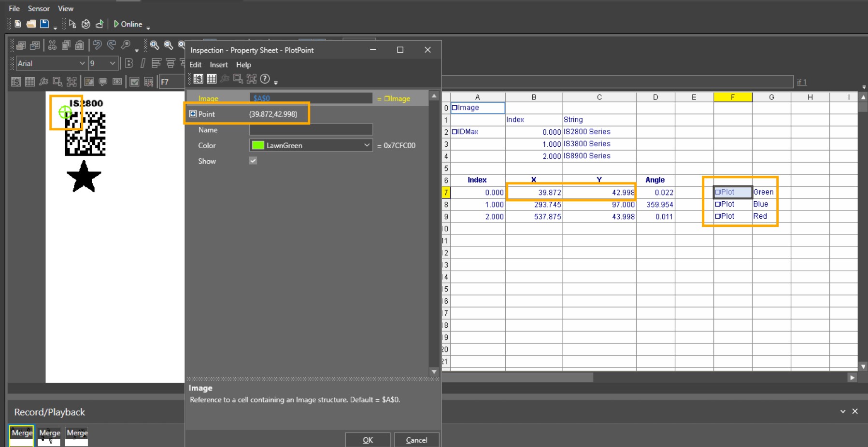Click the Undo icon
Screen dimensions: 868x447
98,45
